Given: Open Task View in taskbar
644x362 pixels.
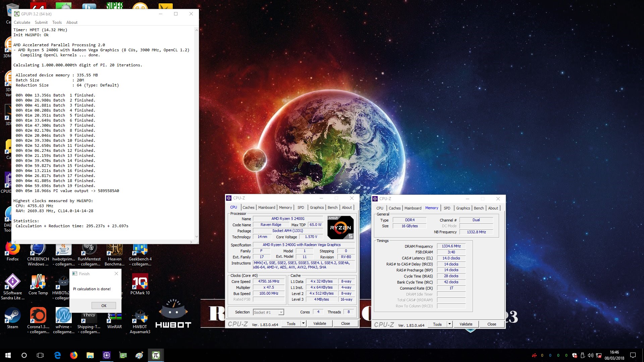Looking at the screenshot, I should (40, 355).
